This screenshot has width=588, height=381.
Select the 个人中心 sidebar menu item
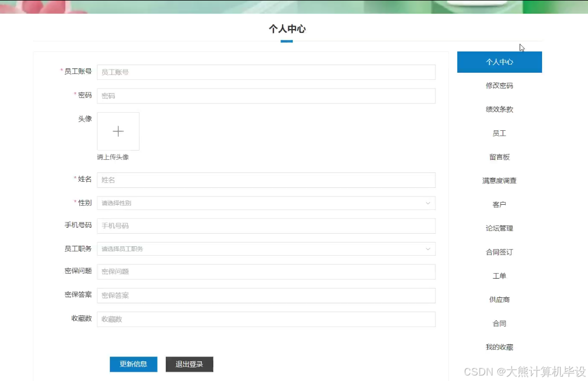click(x=499, y=62)
